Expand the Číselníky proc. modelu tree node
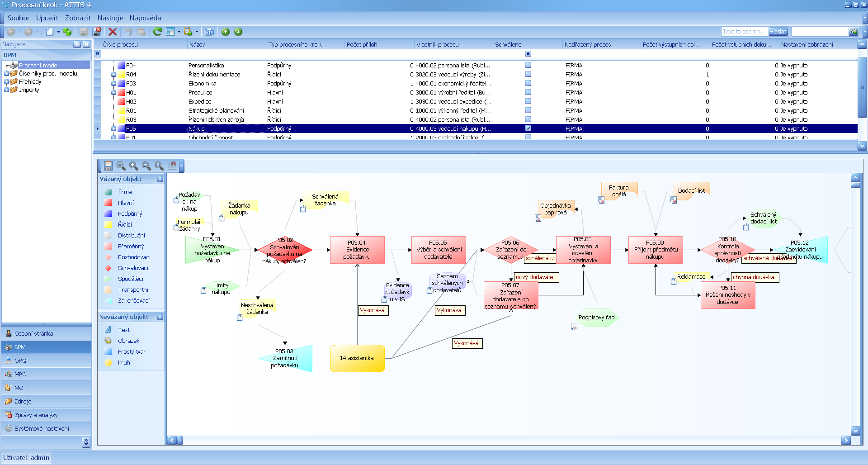868x465 pixels. 6,74
